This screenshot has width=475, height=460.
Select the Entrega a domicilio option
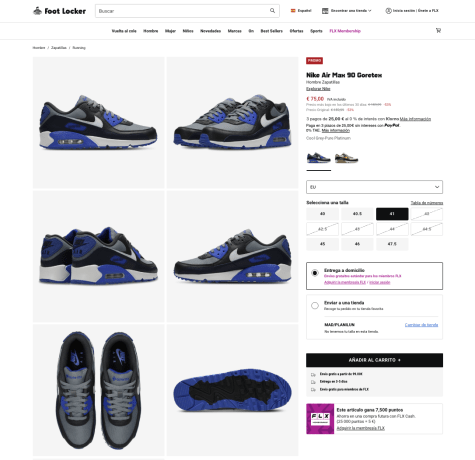tap(315, 273)
